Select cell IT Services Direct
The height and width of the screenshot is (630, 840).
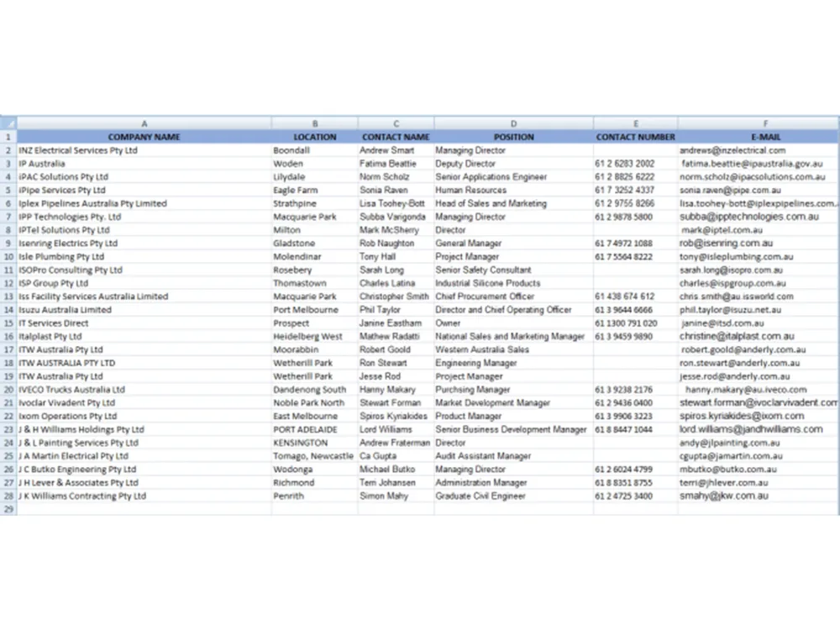pyautogui.click(x=144, y=323)
